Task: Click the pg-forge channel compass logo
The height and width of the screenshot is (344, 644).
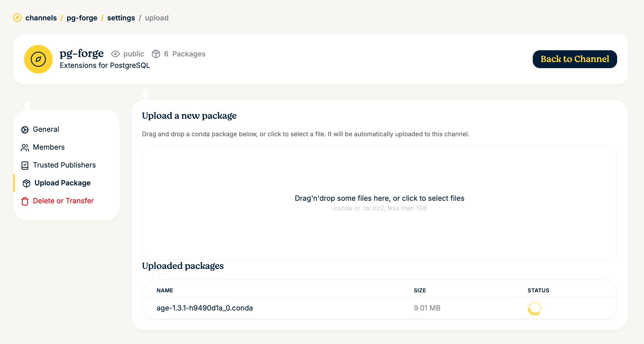Action: point(38,59)
